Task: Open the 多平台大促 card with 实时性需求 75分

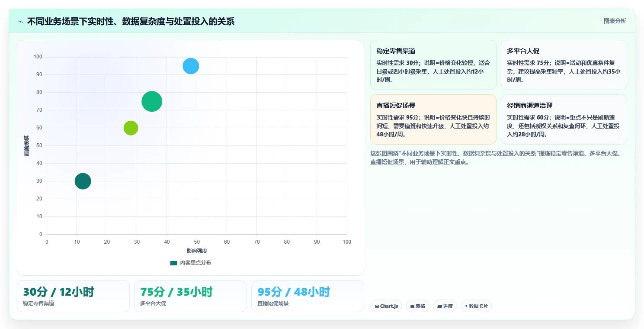Action: tap(564, 65)
